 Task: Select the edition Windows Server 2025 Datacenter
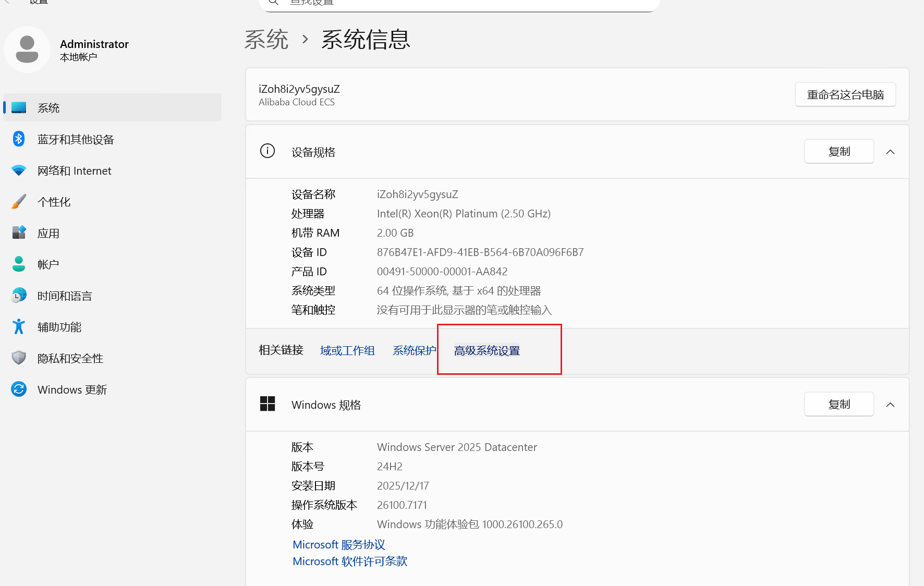coord(457,447)
